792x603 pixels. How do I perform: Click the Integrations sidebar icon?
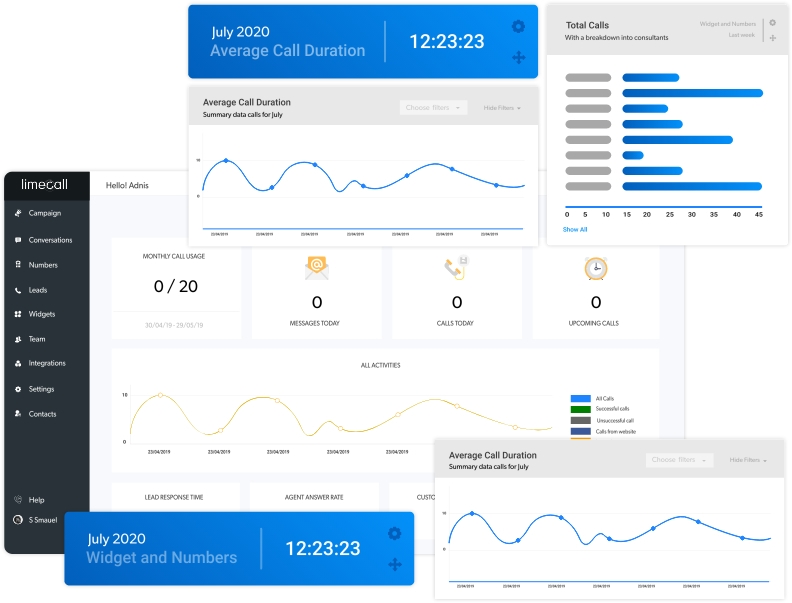18,364
